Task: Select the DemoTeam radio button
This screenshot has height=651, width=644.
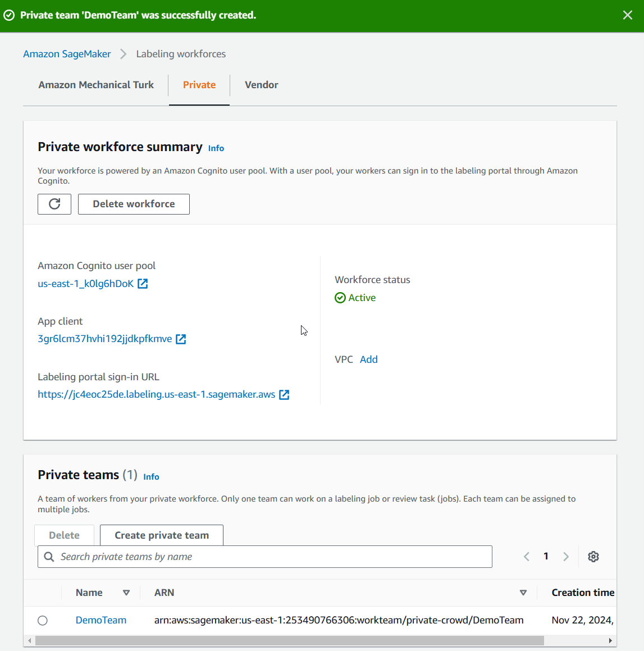Action: pos(43,620)
